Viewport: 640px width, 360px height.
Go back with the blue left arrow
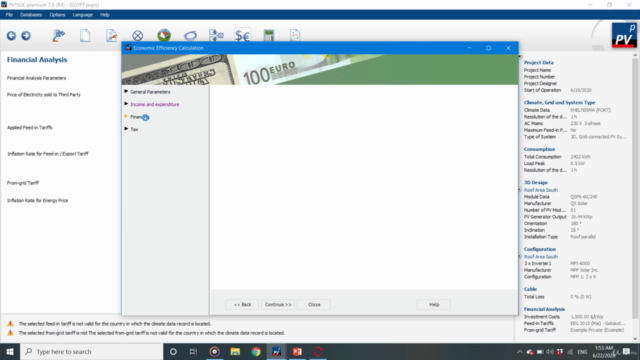pos(11,36)
